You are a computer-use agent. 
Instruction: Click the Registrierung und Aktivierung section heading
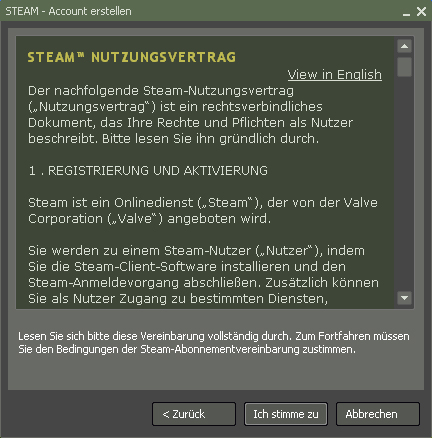pos(148,171)
